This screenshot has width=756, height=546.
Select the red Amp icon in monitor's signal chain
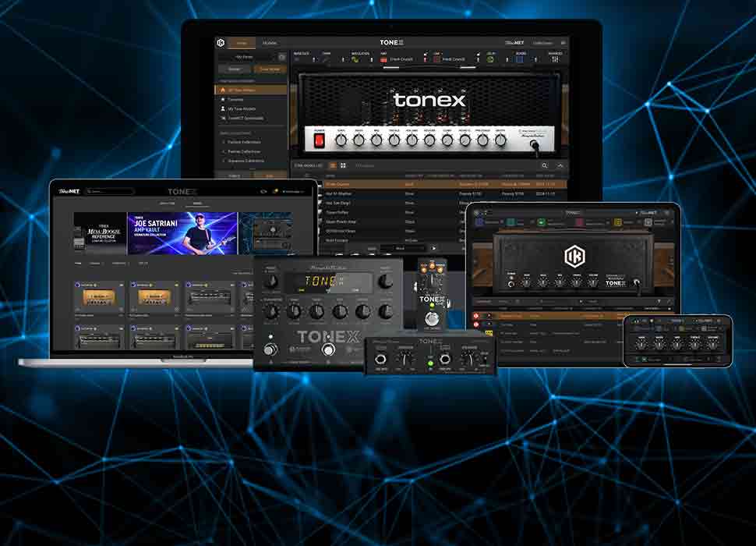point(383,60)
